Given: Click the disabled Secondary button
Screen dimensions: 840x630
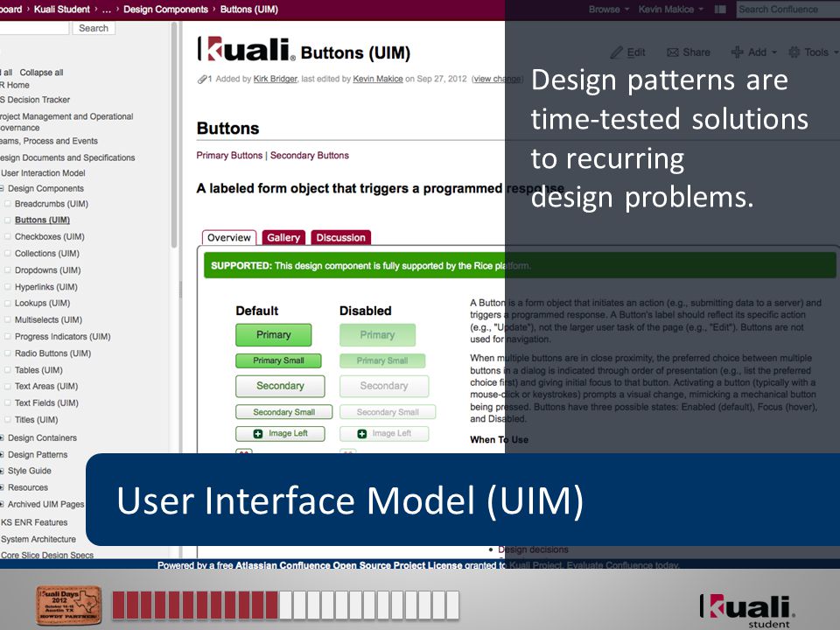Looking at the screenshot, I should [x=384, y=386].
